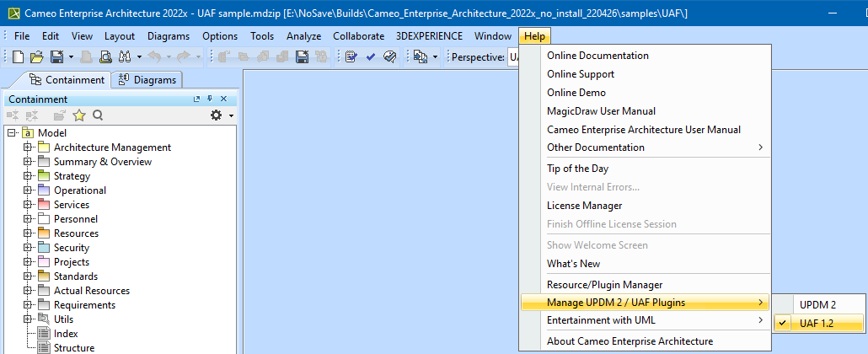The height and width of the screenshot is (354, 868).
Task: Click the Save Project floppy icon in main toolbar
Action: pyautogui.click(x=56, y=56)
